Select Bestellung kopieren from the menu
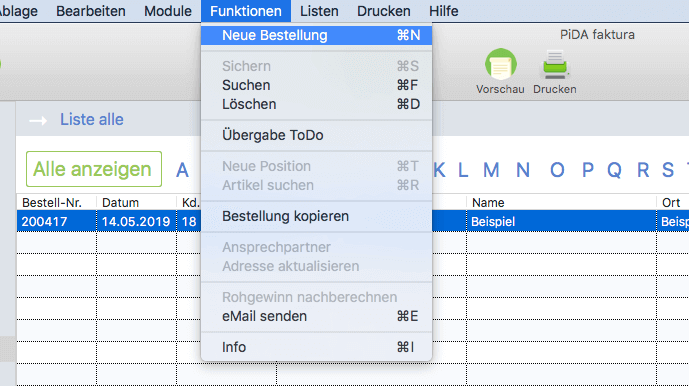The image size is (689, 386). [x=316, y=216]
